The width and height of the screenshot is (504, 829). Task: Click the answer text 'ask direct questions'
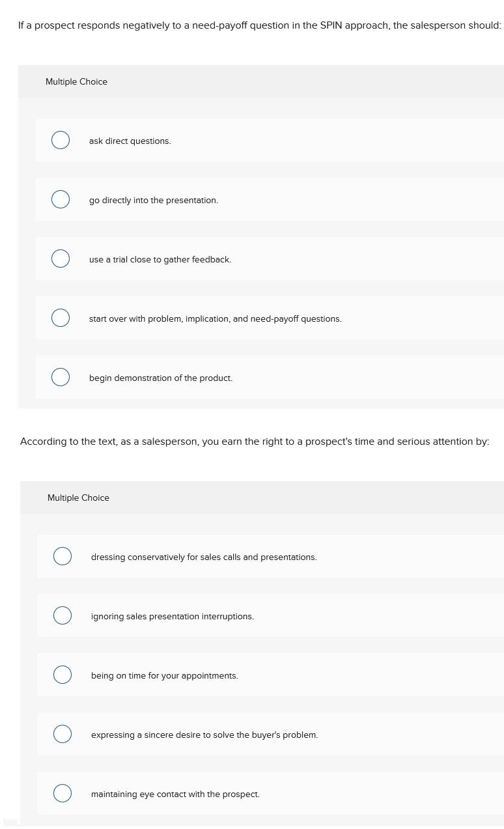pos(130,141)
